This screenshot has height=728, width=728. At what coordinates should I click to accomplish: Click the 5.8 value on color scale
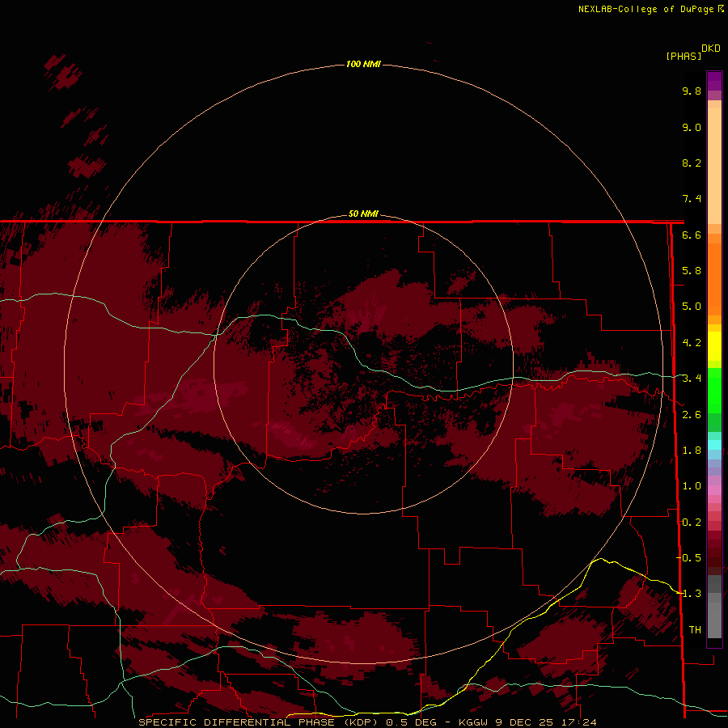coord(692,271)
